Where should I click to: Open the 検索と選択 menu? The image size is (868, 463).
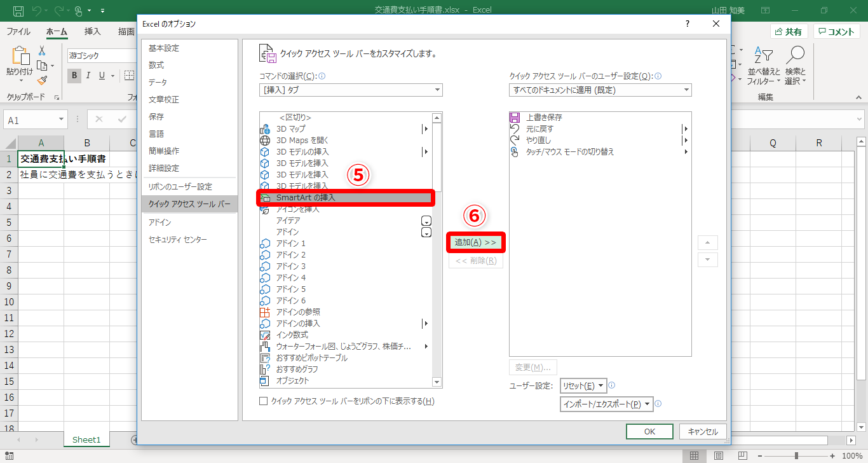tap(795, 66)
